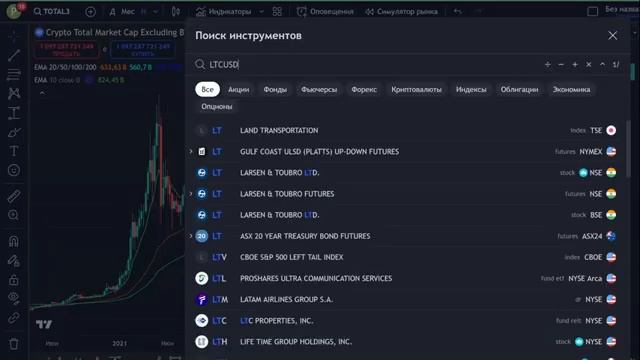Select the Все filter tab

[x=207, y=89]
